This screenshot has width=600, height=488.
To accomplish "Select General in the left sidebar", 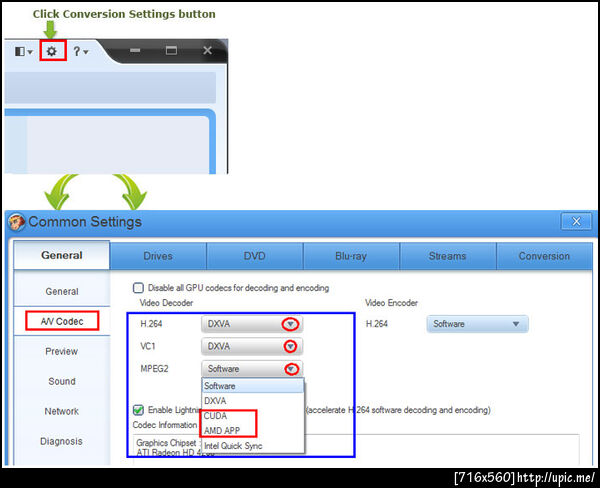I will coord(62,291).
